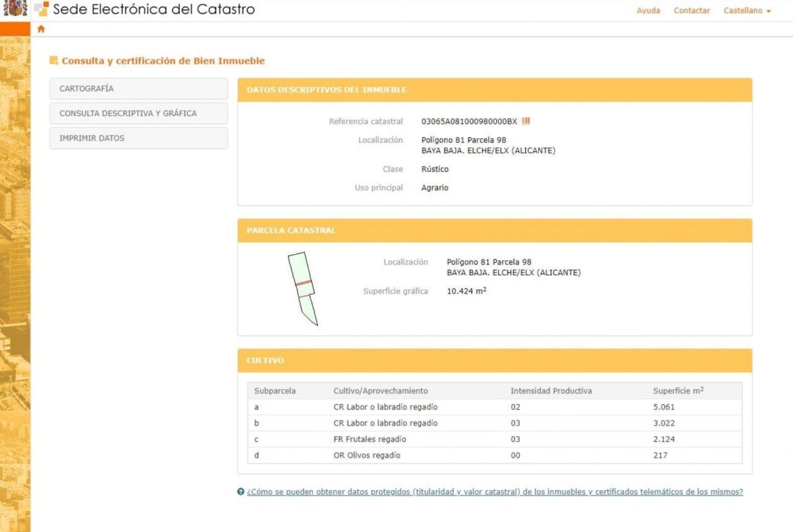Image resolution: width=793 pixels, height=532 pixels.
Task: Click the 'OR Olivos regadío' table row
Action: [x=494, y=455]
